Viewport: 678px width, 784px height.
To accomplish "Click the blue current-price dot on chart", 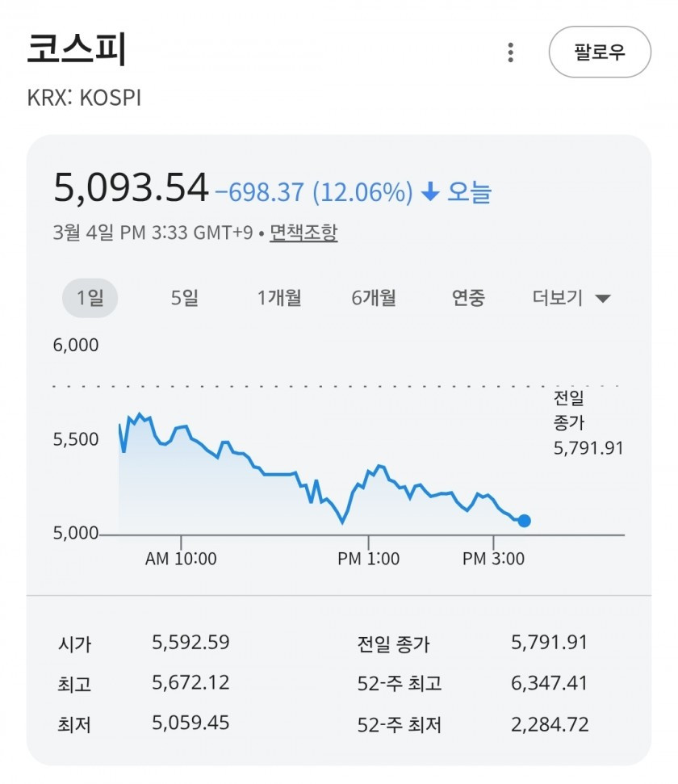I will 524,521.
